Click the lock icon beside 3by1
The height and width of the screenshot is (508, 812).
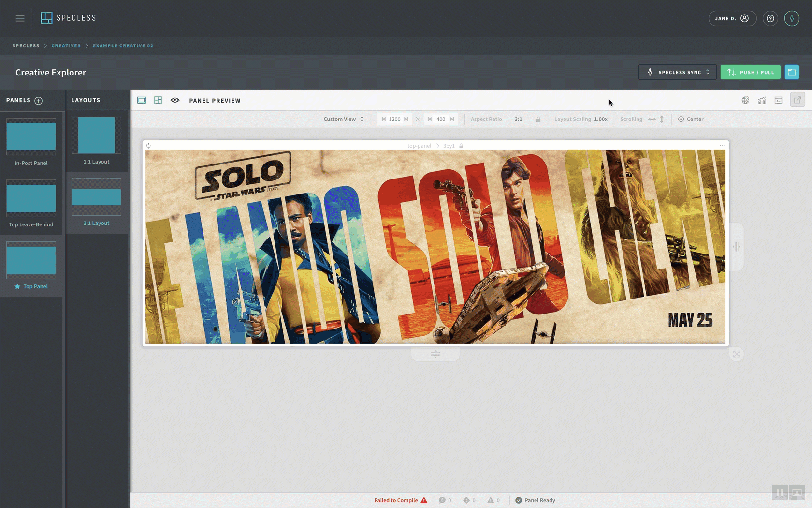click(x=461, y=146)
